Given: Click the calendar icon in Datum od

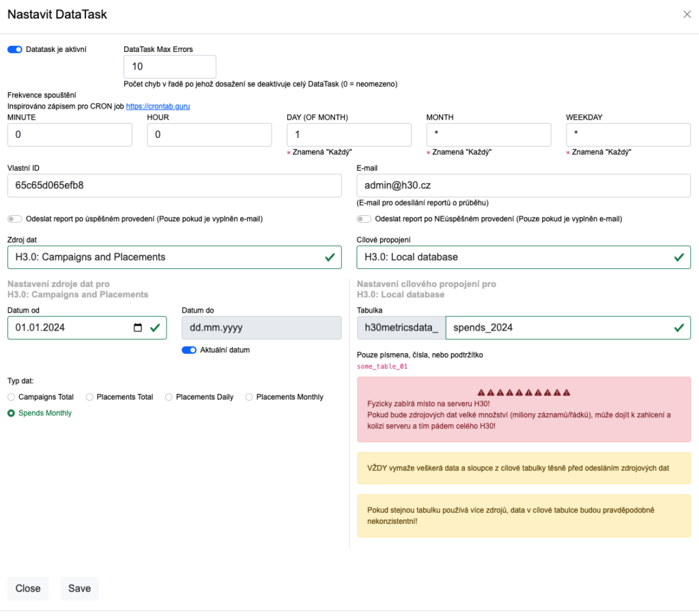Looking at the screenshot, I should [138, 328].
